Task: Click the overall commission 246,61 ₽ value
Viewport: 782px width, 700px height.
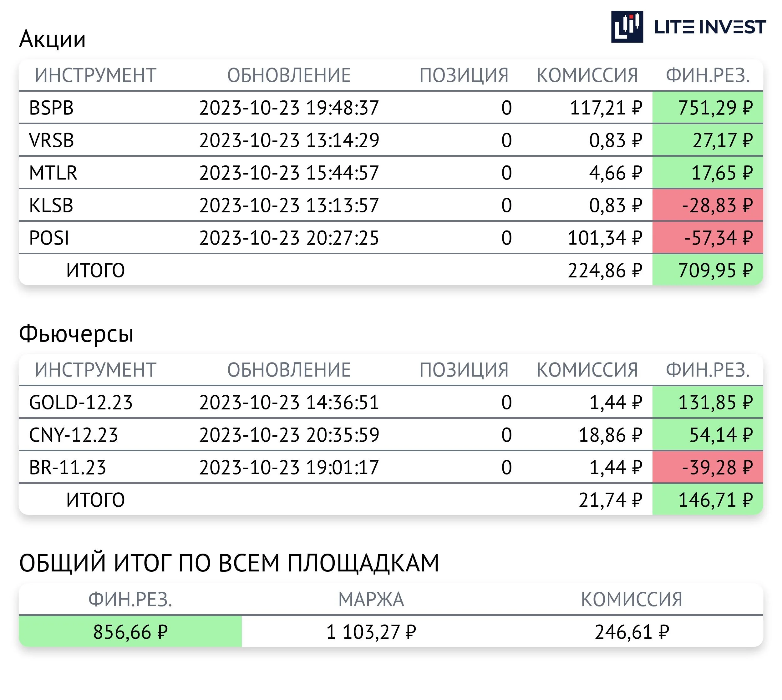Action: click(632, 632)
